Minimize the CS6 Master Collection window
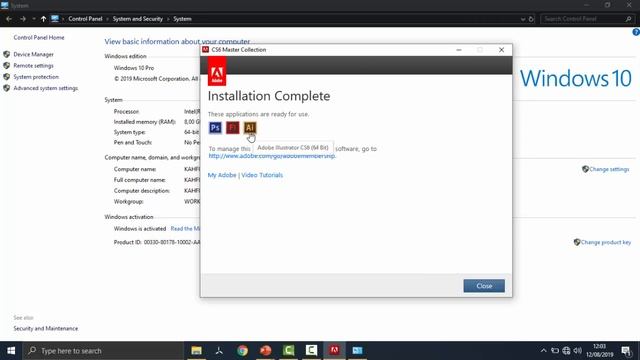640x360 pixels. point(459,50)
